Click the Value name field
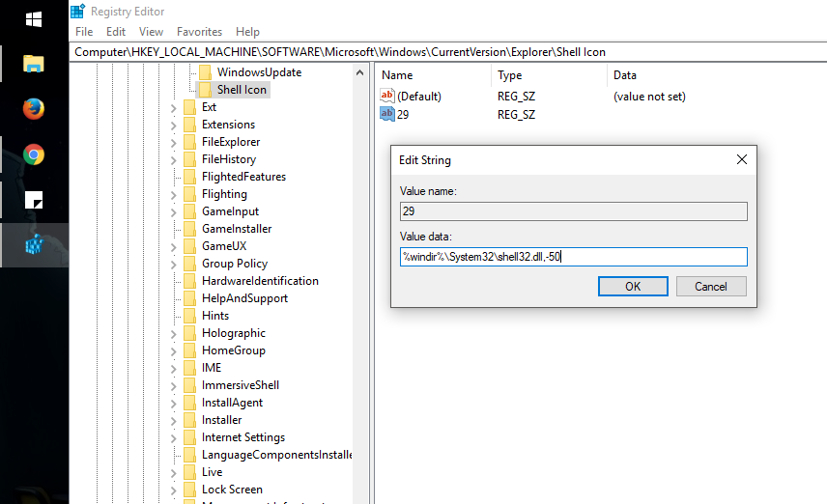 pos(573,211)
